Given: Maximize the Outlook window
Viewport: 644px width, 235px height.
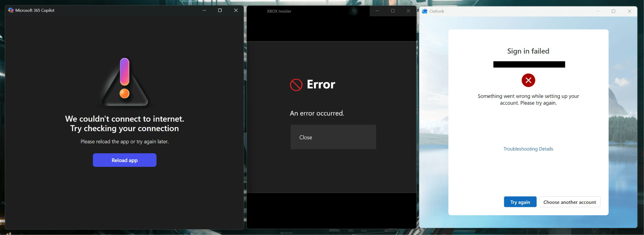Looking at the screenshot, I should pyautogui.click(x=613, y=11).
